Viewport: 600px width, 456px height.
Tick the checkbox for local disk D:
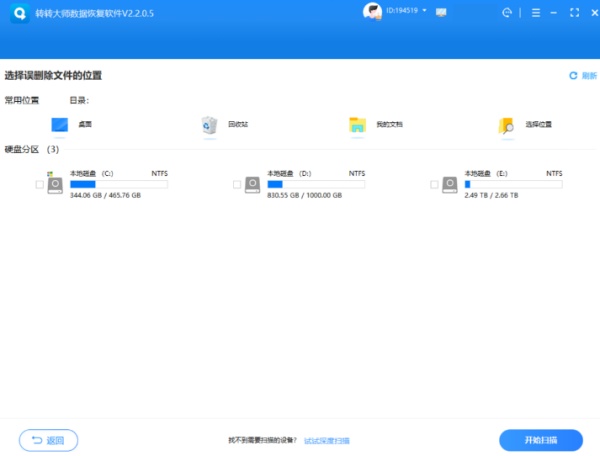click(237, 185)
